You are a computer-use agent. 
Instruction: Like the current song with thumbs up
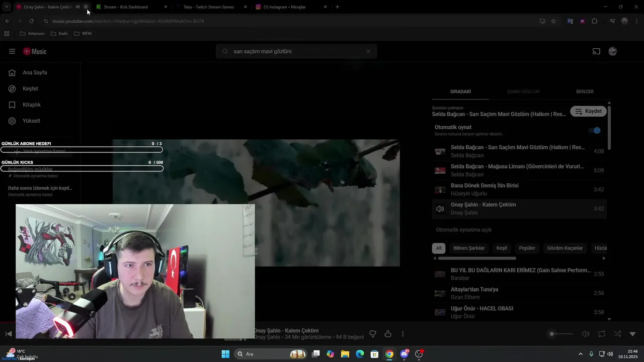(388, 334)
